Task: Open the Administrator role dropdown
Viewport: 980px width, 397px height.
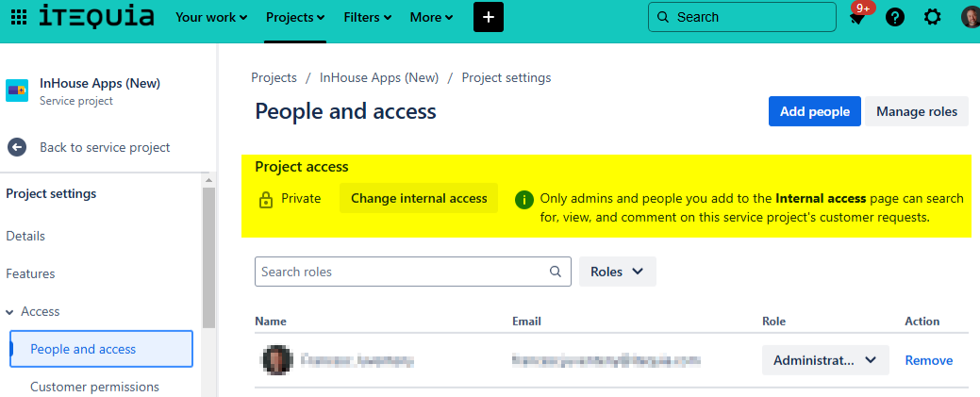Action: click(825, 360)
